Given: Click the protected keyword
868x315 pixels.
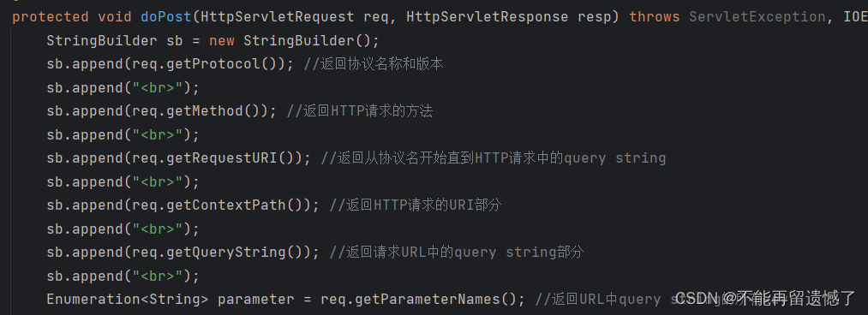Looking at the screenshot, I should tap(51, 16).
